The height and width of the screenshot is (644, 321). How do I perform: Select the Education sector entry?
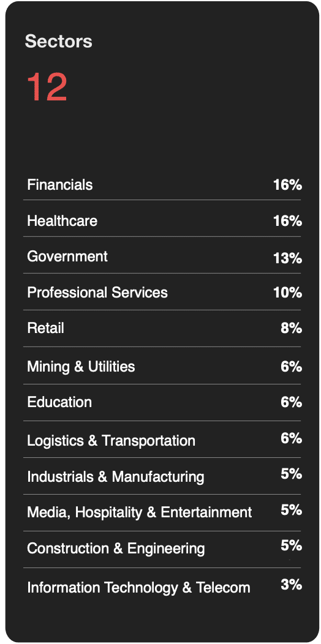tap(162, 402)
